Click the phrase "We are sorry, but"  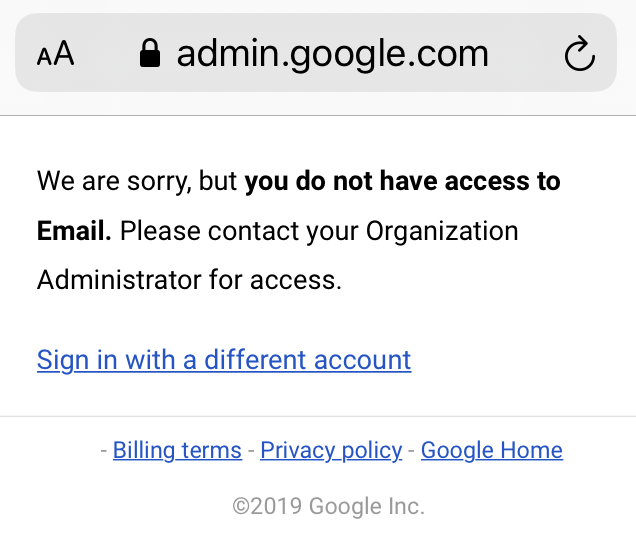point(137,181)
